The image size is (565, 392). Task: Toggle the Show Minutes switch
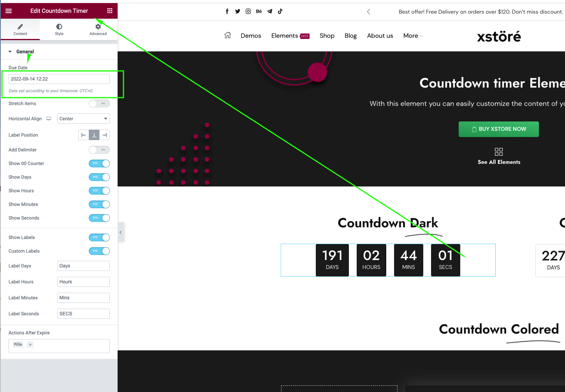pyautogui.click(x=99, y=204)
